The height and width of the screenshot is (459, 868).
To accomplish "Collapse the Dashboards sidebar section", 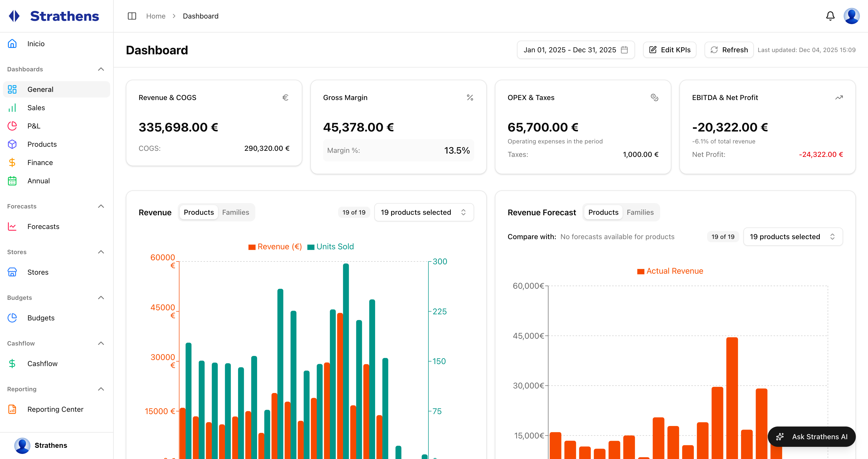I will [101, 69].
